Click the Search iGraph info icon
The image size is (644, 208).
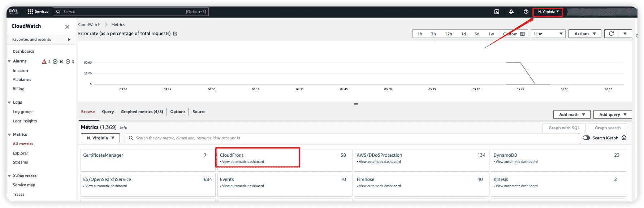coord(624,138)
